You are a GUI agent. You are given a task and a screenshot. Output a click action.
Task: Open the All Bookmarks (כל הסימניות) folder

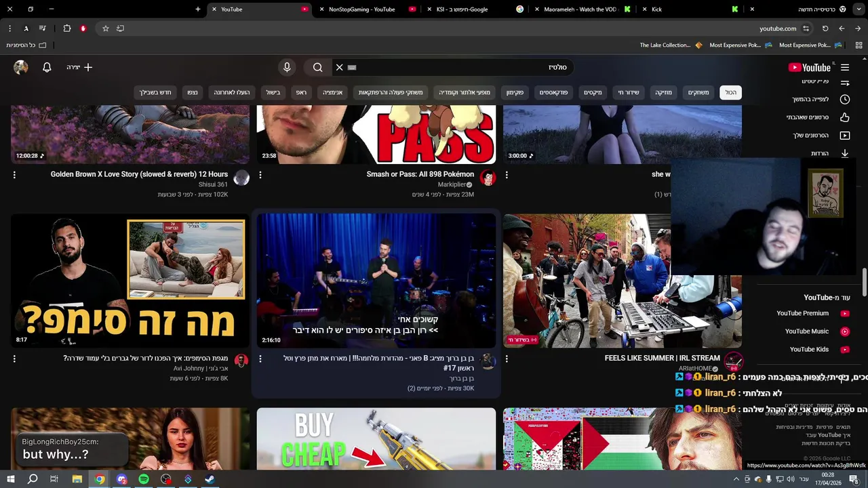(26, 45)
